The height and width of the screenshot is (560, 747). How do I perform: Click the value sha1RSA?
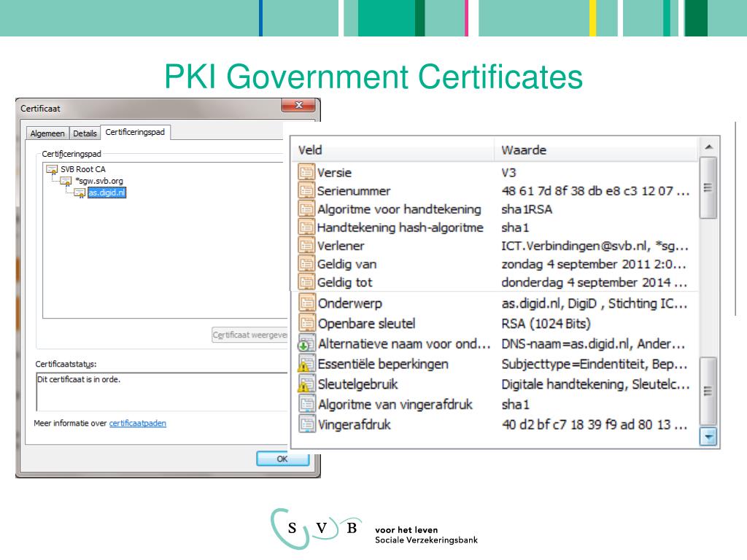pyautogui.click(x=527, y=209)
